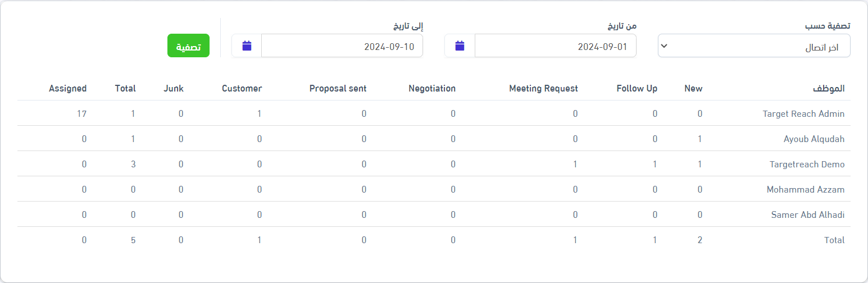Click New count for Ayoub Alqudah
The width and height of the screenshot is (868, 283).
(x=699, y=139)
